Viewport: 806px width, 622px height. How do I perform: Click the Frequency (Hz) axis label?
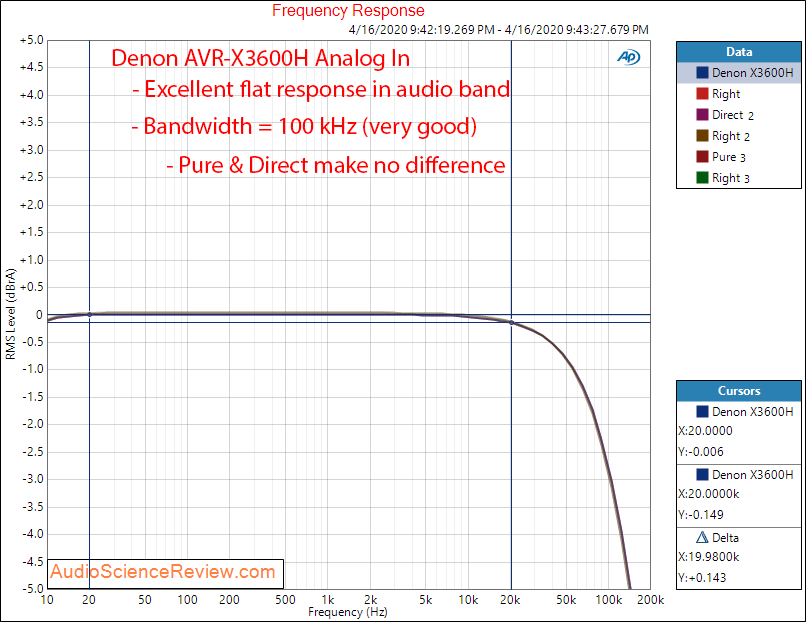click(x=347, y=612)
